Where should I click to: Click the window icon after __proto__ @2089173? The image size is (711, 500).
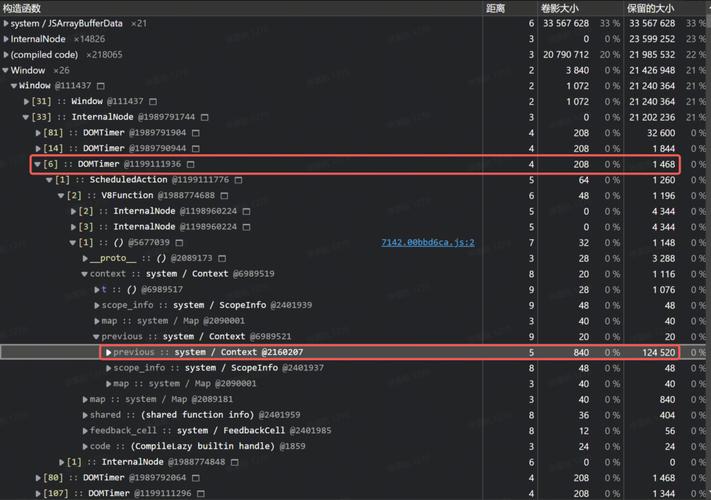pyautogui.click(x=222, y=258)
